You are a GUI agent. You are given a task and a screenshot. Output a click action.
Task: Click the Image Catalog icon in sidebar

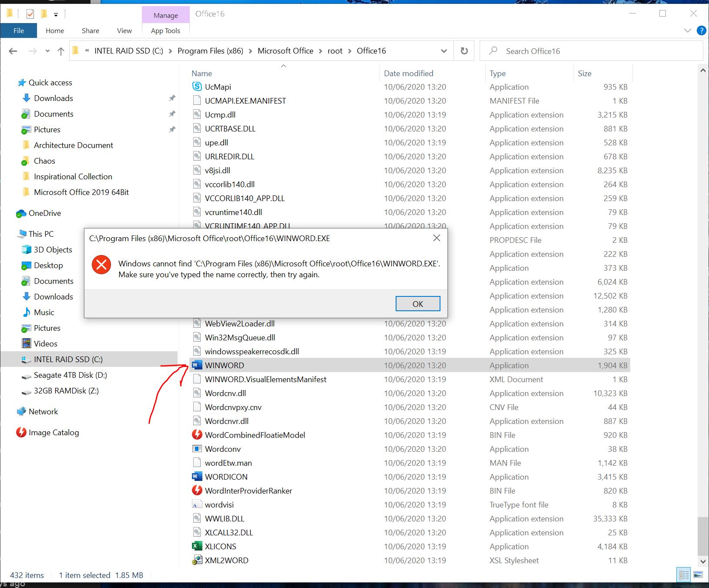click(21, 432)
